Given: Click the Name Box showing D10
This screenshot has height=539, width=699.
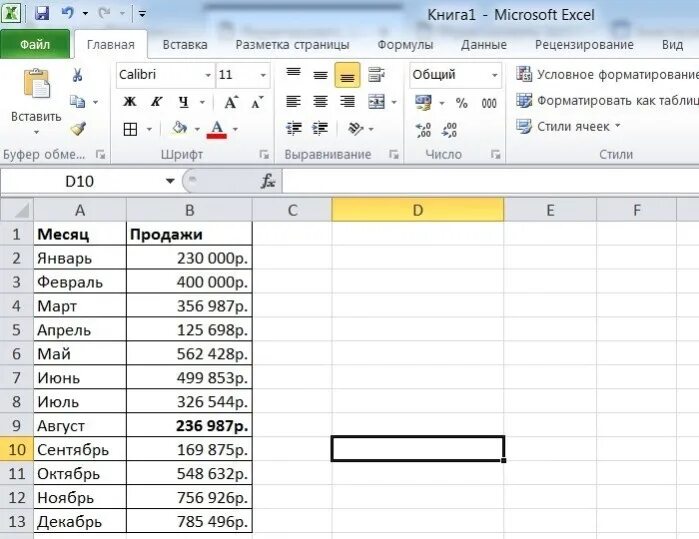Looking at the screenshot, I should pyautogui.click(x=80, y=181).
